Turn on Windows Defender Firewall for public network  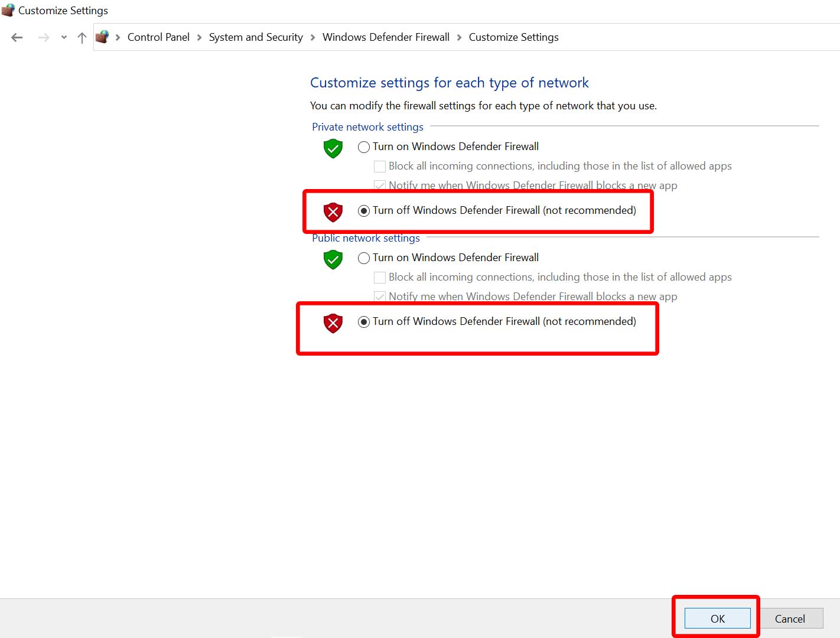pyautogui.click(x=364, y=258)
